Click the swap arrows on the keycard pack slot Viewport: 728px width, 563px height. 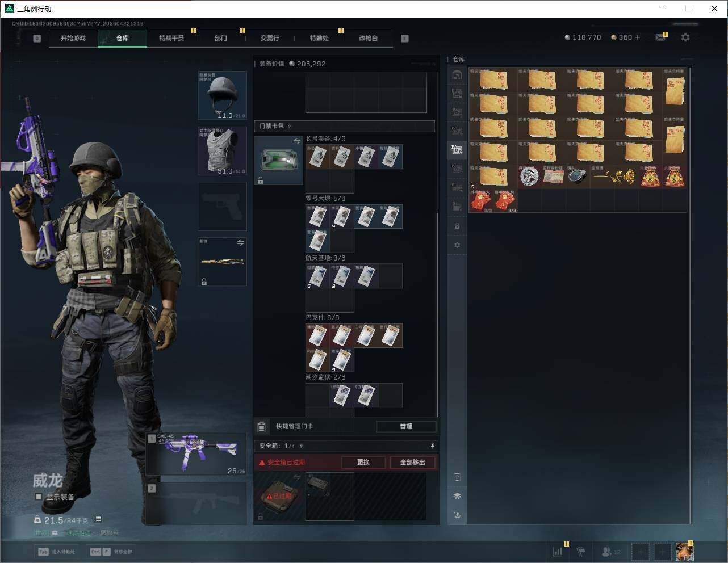tap(296, 141)
